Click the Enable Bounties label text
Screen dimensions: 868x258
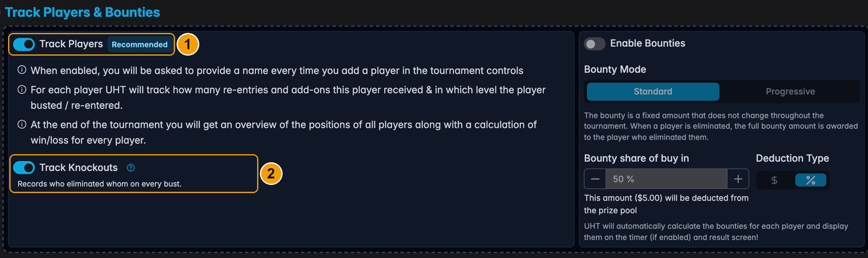[x=648, y=43]
